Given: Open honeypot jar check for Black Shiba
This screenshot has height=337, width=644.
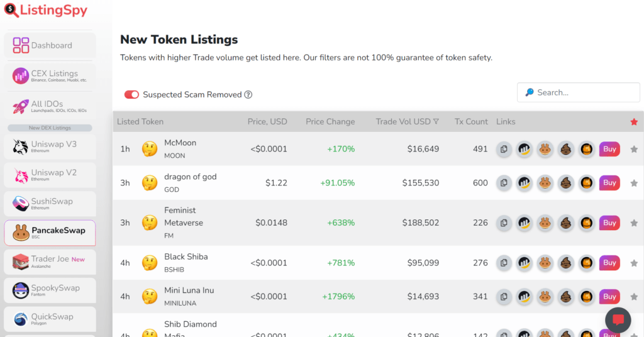Looking at the screenshot, I should (x=587, y=263).
